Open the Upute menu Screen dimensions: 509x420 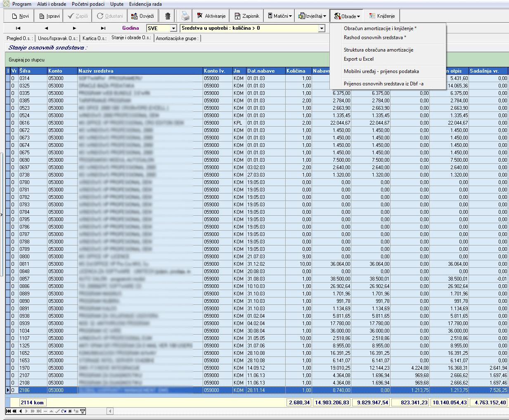tap(117, 4)
